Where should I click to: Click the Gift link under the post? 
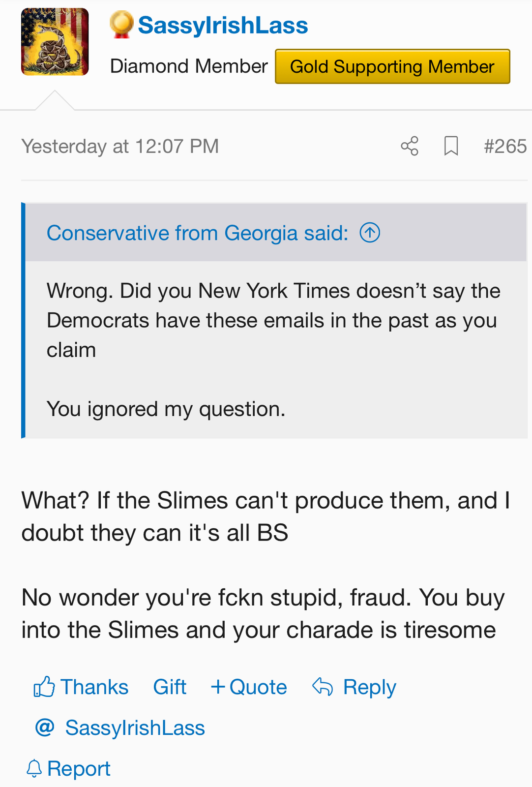pyautogui.click(x=170, y=687)
